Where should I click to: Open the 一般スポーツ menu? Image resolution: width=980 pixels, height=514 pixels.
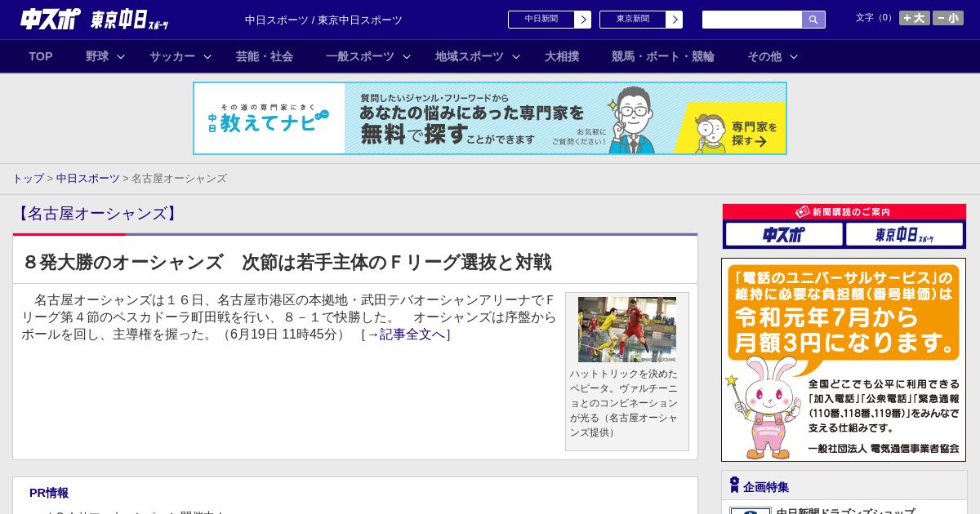360,56
